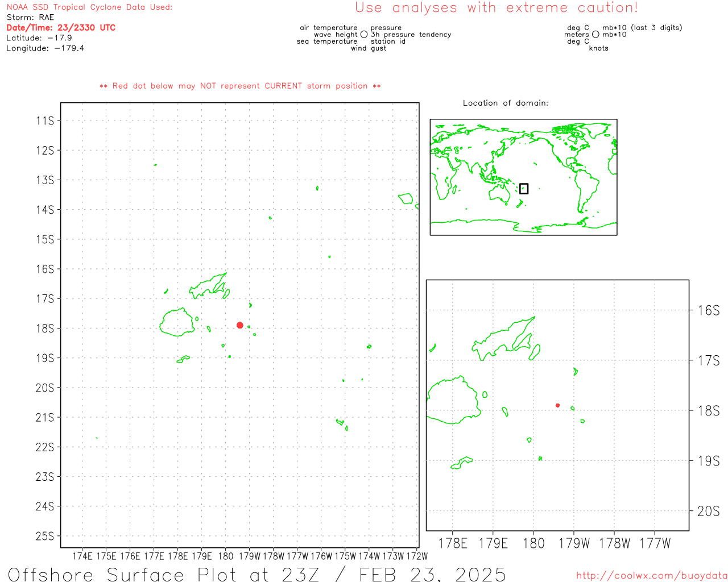Click Viti Levu island outline on inset map
Image resolution: width=728 pixels, height=582 pixels.
(454, 400)
